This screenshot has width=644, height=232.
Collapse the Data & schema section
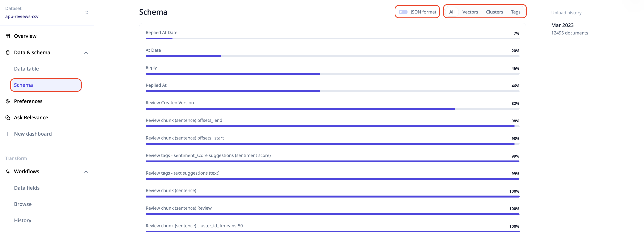coord(86,53)
